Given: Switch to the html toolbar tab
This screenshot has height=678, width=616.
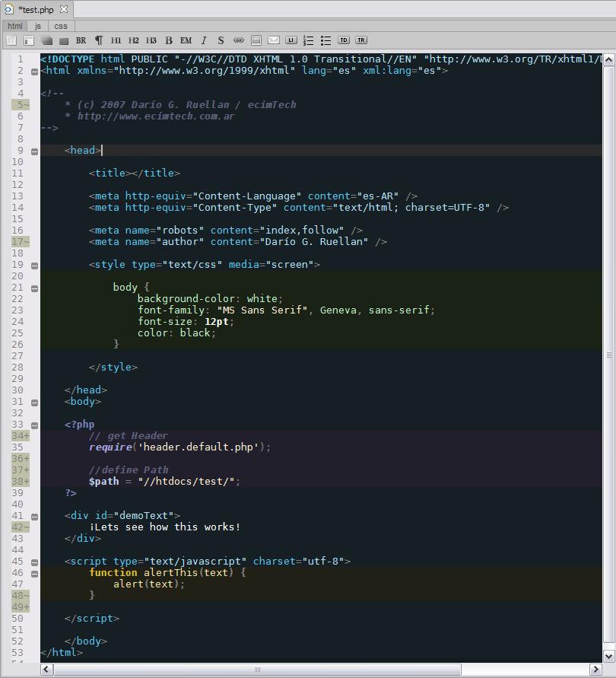Looking at the screenshot, I should pos(15,27).
